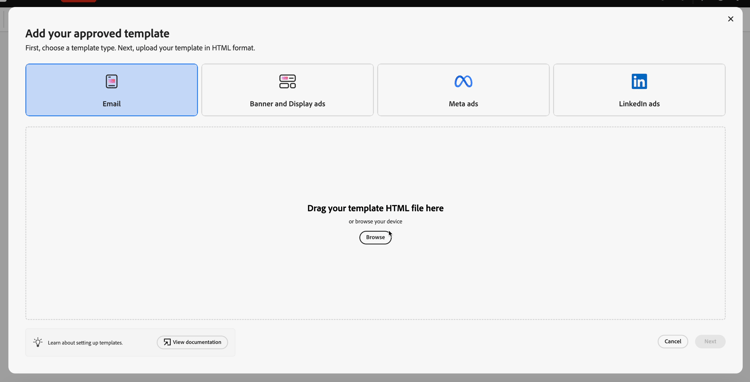Click the or browse your device text
Image resolution: width=750 pixels, height=382 pixels.
(375, 222)
